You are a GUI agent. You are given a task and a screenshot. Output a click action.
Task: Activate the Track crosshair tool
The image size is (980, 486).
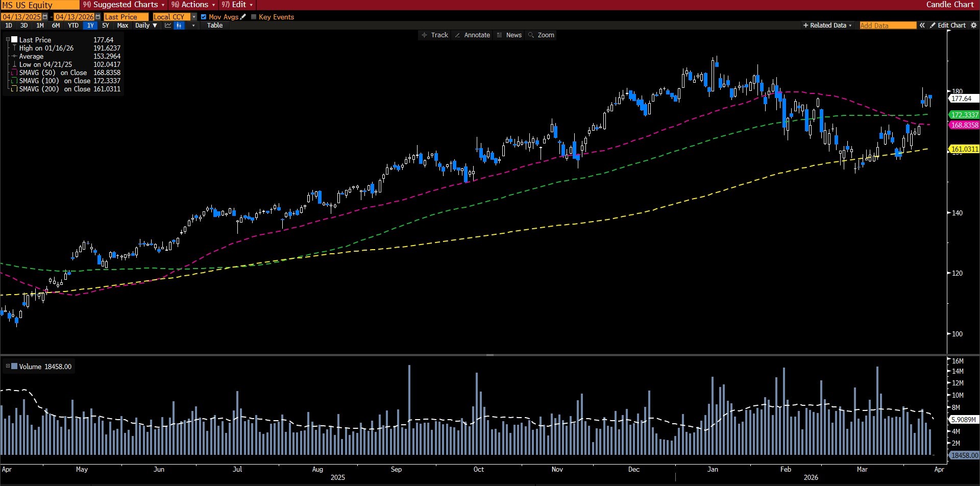(434, 35)
